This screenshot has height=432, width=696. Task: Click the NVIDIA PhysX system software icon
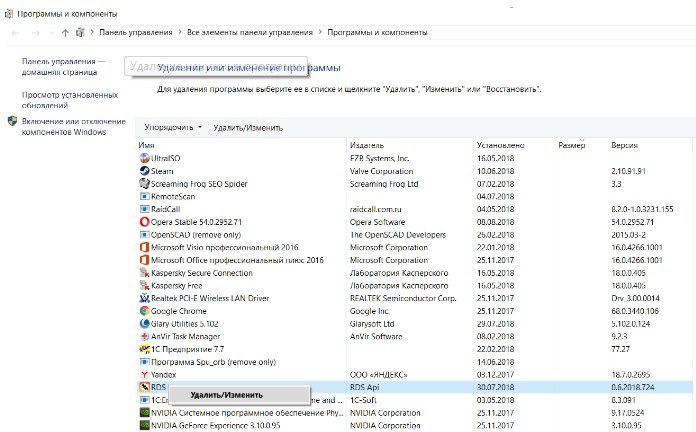[144, 412]
